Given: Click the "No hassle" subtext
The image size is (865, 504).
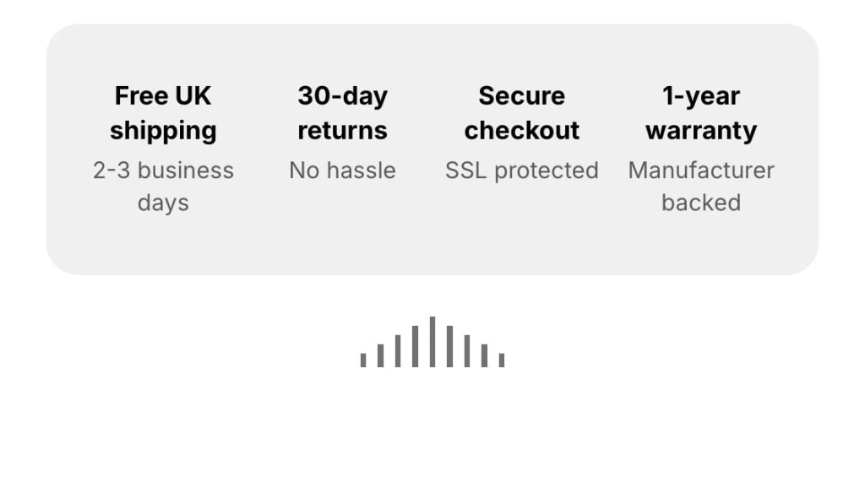Looking at the screenshot, I should (x=343, y=171).
